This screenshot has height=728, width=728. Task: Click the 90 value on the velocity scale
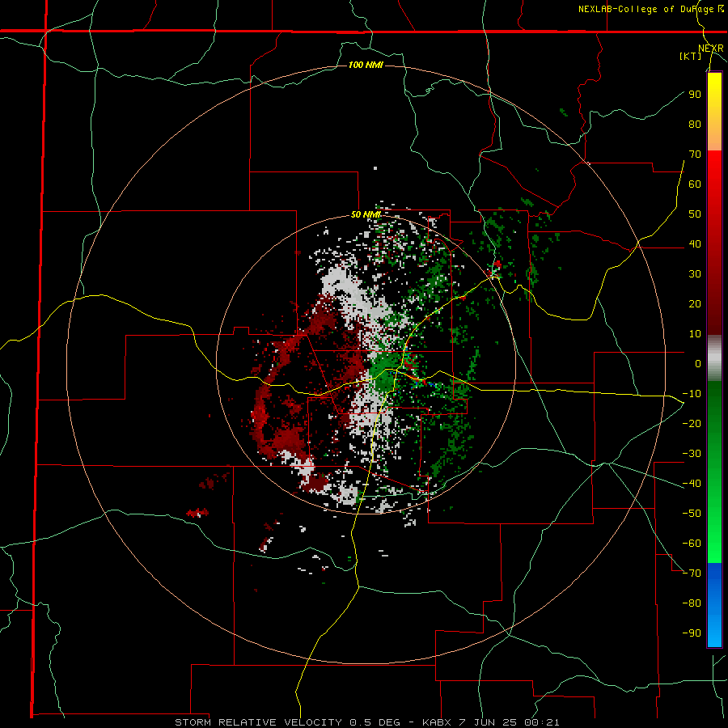pos(695,95)
